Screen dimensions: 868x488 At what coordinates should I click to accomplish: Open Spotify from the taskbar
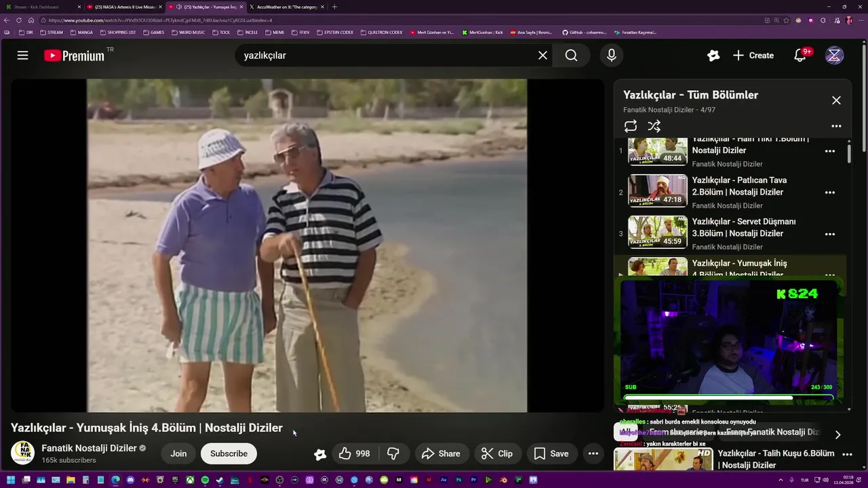(205, 480)
